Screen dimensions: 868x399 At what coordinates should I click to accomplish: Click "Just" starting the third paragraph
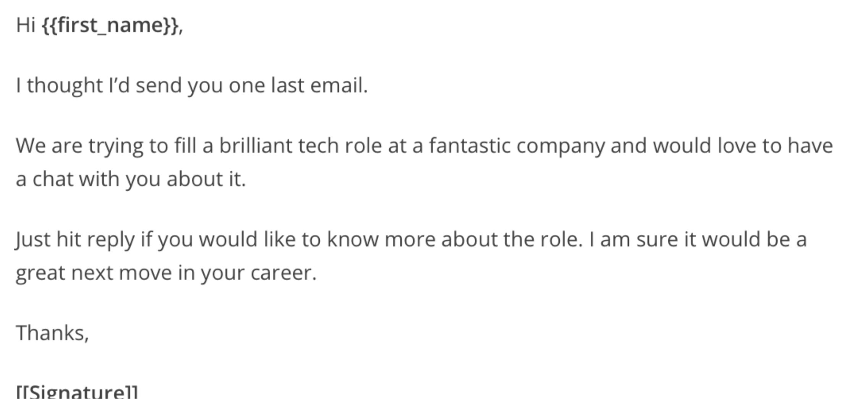coord(33,240)
